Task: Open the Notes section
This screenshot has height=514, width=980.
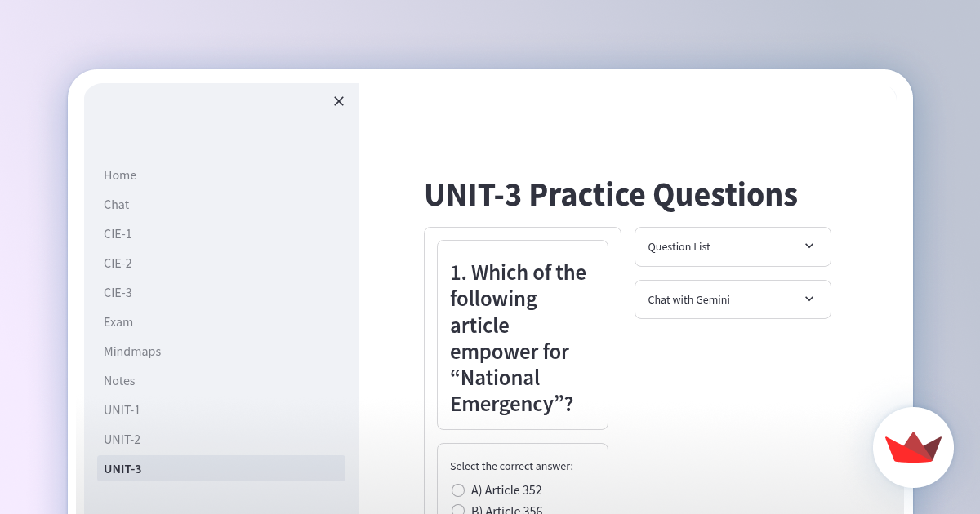Action: point(119,380)
